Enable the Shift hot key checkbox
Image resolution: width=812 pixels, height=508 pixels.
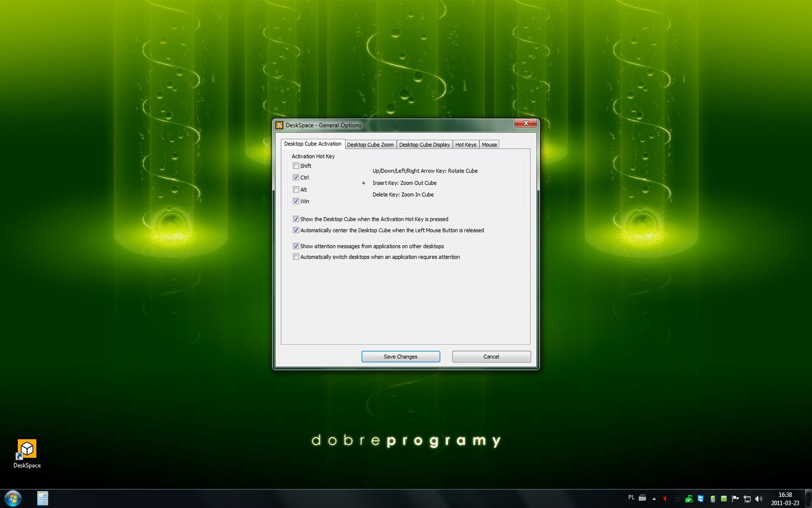coord(296,166)
